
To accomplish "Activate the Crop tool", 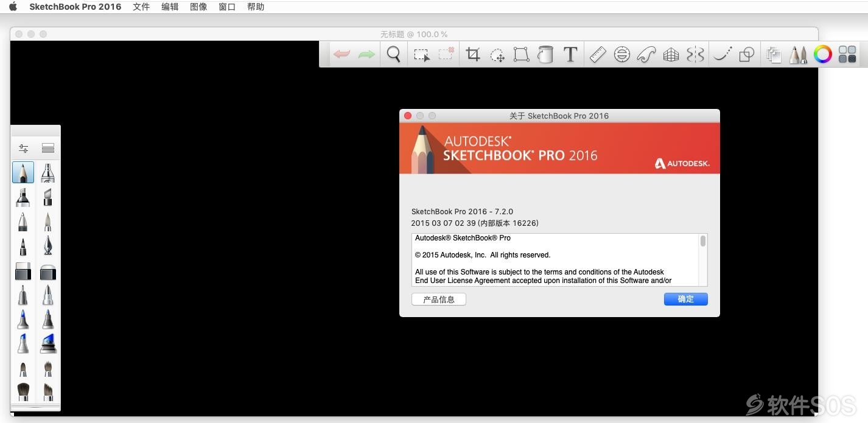I will coord(473,55).
